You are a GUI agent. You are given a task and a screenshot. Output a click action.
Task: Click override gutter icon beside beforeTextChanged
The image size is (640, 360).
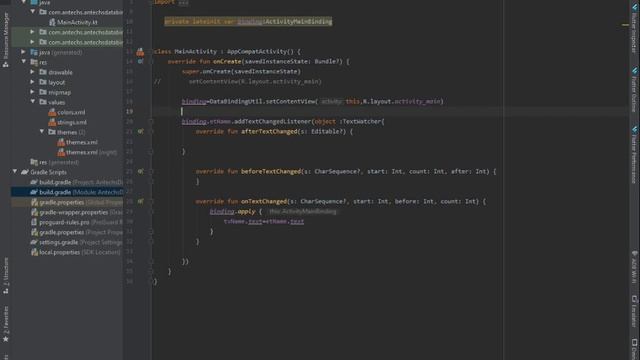pos(140,171)
